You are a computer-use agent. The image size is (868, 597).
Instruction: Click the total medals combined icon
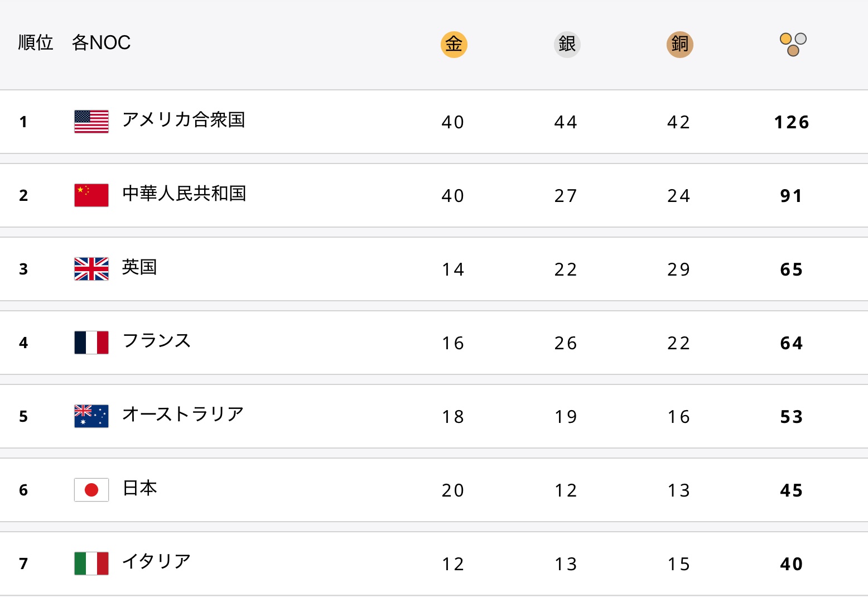[x=793, y=45]
